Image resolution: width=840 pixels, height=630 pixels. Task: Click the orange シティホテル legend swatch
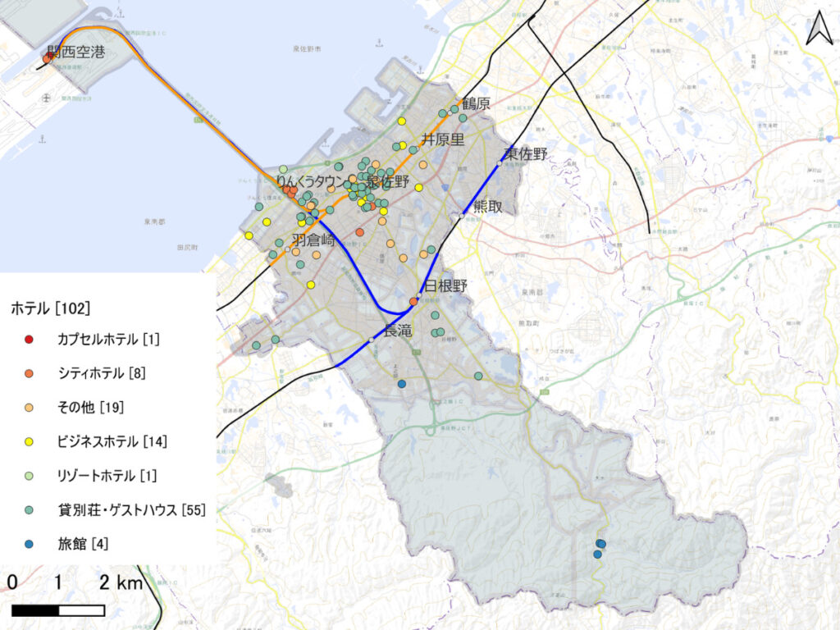[x=29, y=373]
